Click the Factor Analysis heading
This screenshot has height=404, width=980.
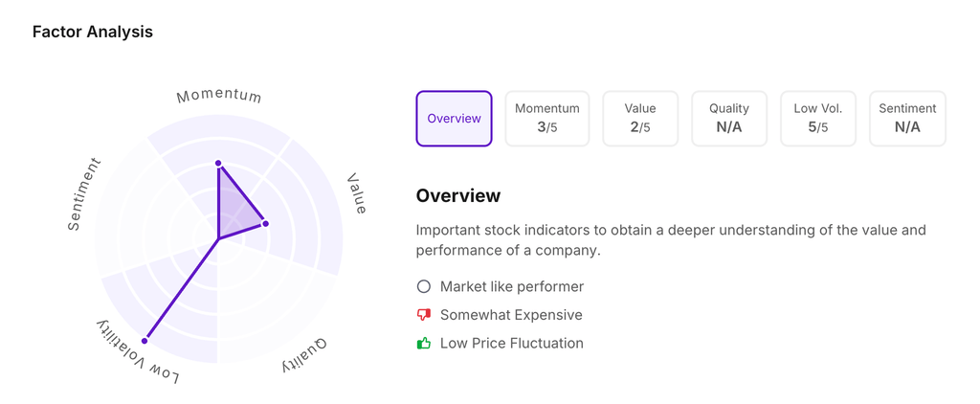tap(93, 32)
